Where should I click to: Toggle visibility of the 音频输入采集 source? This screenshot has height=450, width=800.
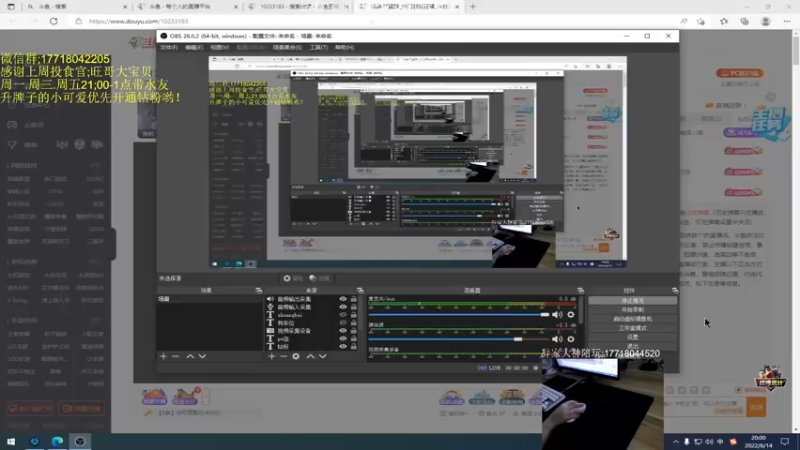(x=343, y=307)
